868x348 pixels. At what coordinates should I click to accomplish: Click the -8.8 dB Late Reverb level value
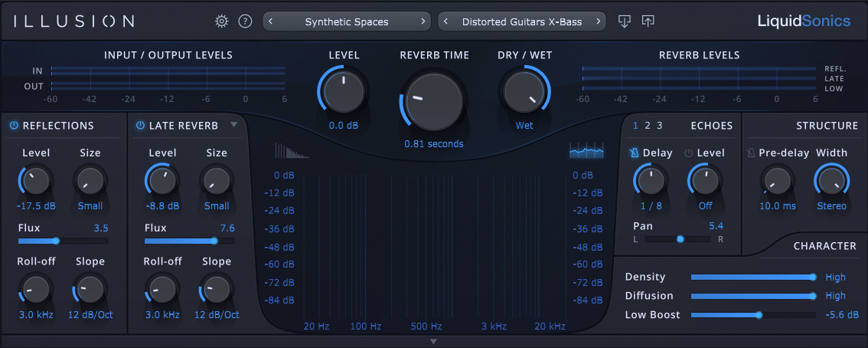tap(162, 206)
